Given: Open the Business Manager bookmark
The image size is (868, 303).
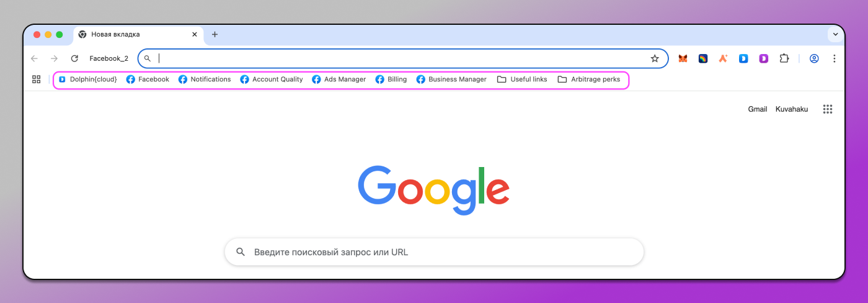Looking at the screenshot, I should coord(451,79).
